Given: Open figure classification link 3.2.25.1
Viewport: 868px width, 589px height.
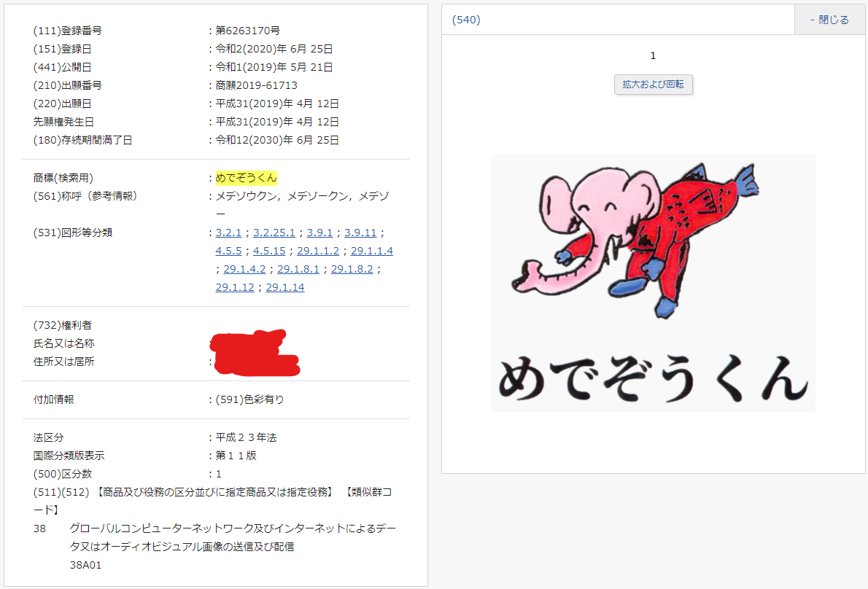Looking at the screenshot, I should pos(274,233).
